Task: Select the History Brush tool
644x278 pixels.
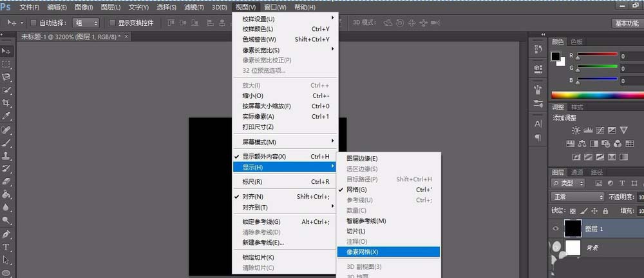Action: click(x=6, y=168)
